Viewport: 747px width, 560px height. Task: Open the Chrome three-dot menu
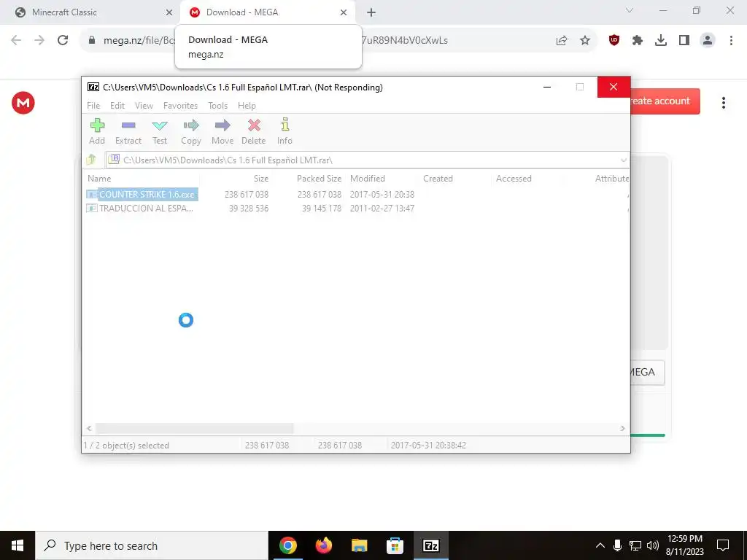pyautogui.click(x=731, y=41)
